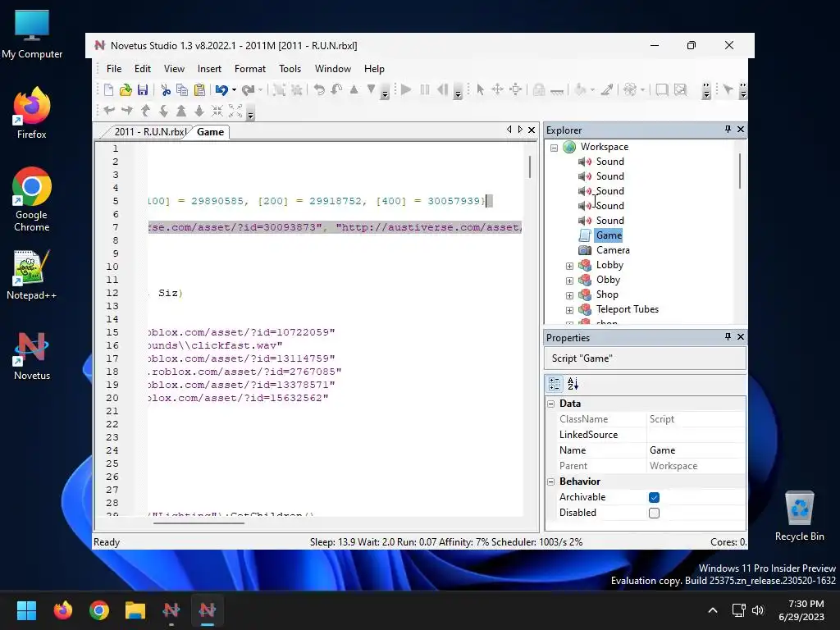Open the Material tool dropdown arrow
The height and width of the screenshot is (630, 840).
pos(642,90)
